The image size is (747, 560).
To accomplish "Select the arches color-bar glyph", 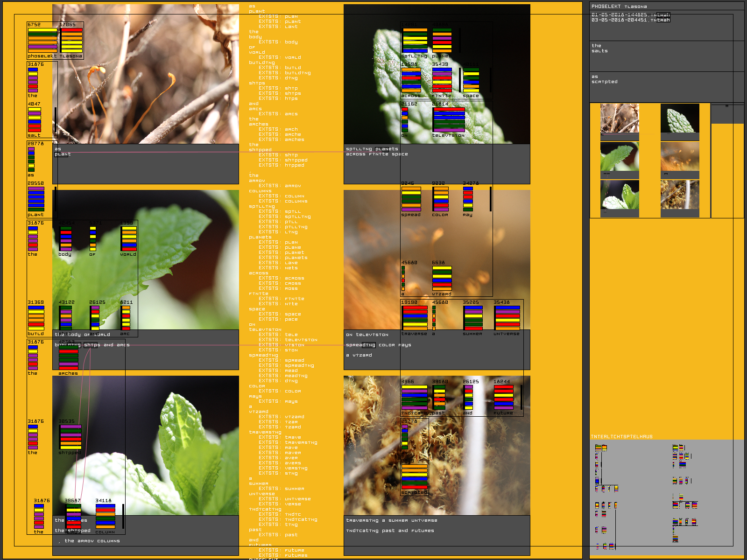I will [x=69, y=358].
